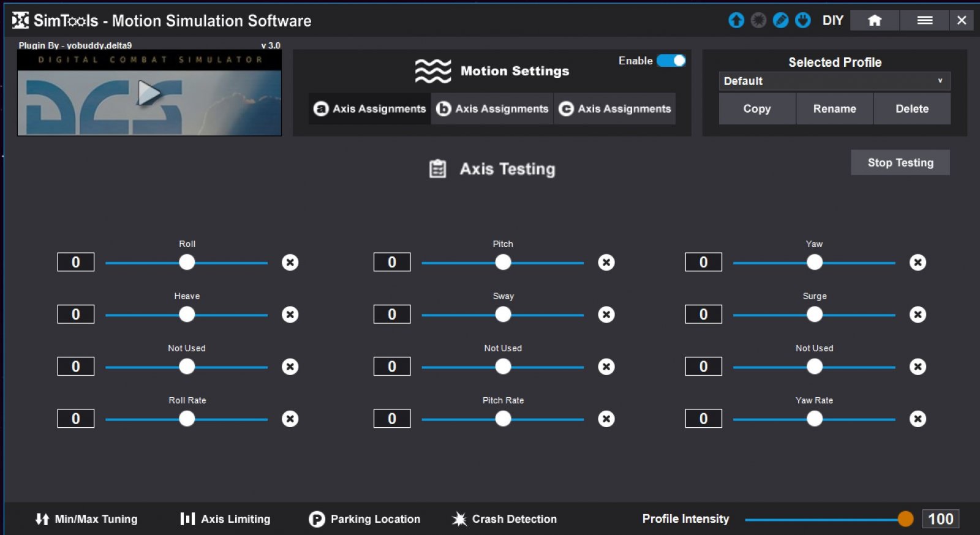The width and height of the screenshot is (980, 535).
Task: Reset the Sway axis test value
Action: 606,314
